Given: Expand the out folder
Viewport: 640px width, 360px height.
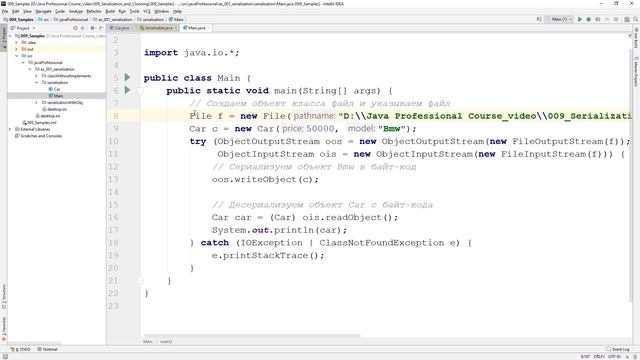Looking at the screenshot, I should coord(17,49).
